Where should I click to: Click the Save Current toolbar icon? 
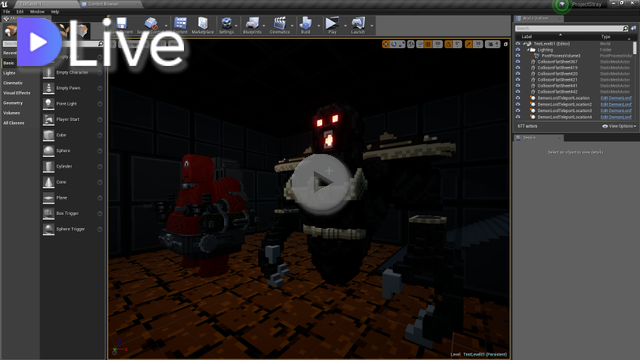121,24
